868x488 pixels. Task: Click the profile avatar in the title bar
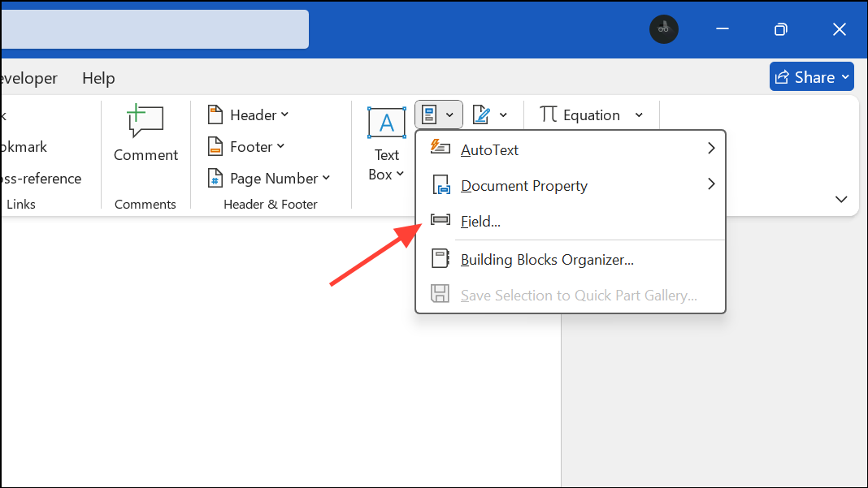tap(664, 29)
